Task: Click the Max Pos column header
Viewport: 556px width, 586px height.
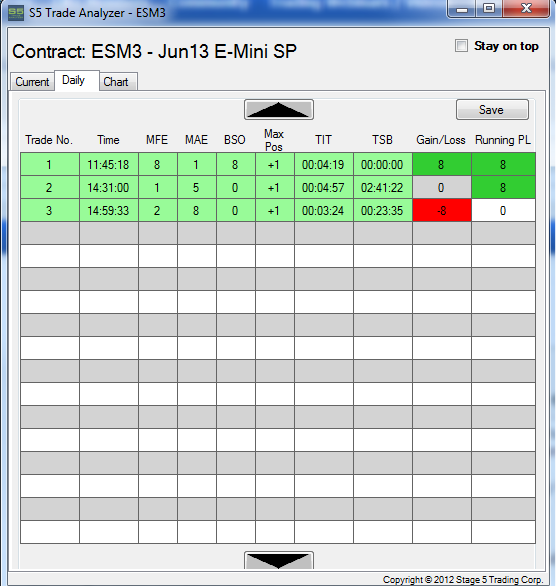Action: tap(274, 140)
